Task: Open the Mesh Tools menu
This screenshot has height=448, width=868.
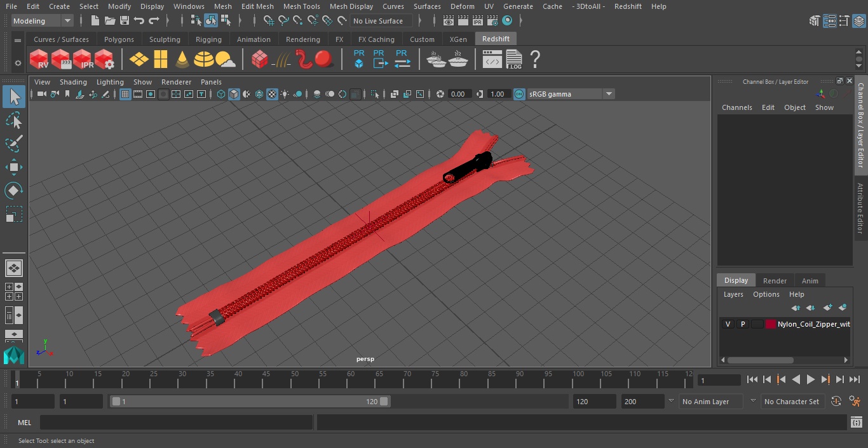Action: coord(302,6)
